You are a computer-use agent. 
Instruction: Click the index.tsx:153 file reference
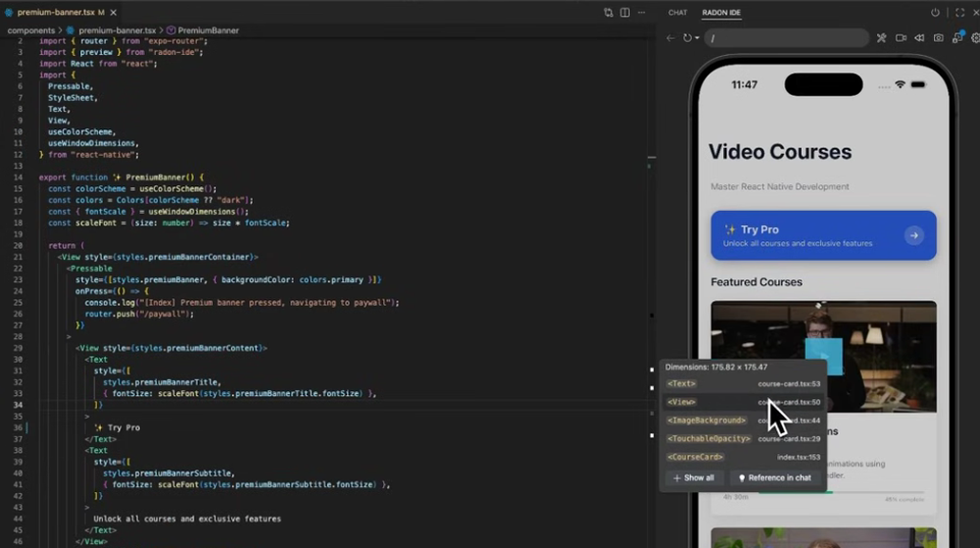click(799, 457)
